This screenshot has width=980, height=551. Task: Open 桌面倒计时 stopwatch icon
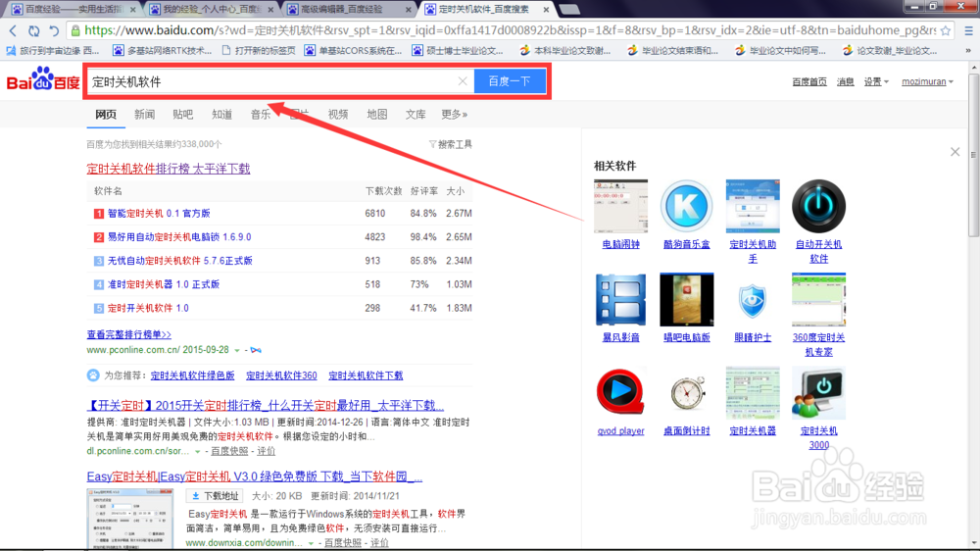click(686, 393)
